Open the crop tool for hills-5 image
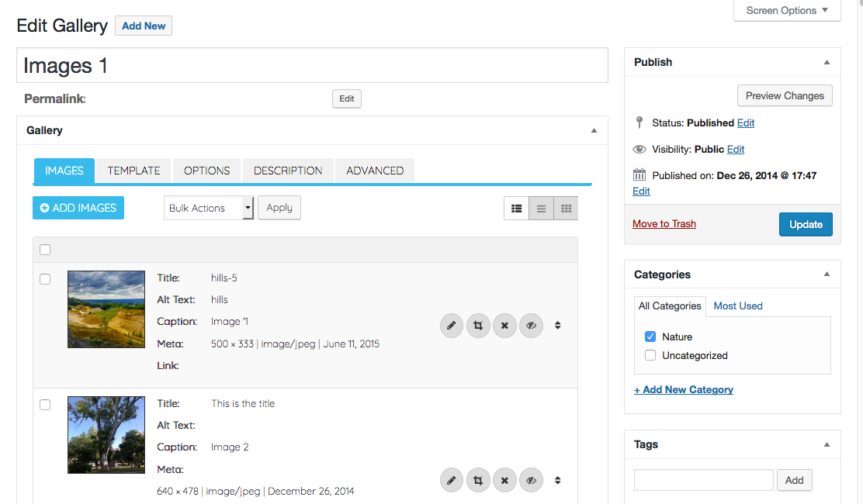The image size is (863, 504). coord(478,326)
